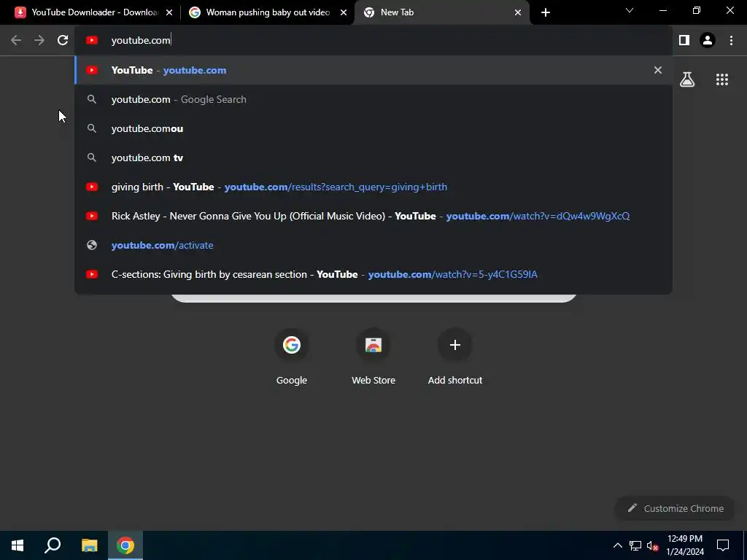Screen dimensions: 747x560
Task: Open a new tab with plus button
Action: (546, 12)
